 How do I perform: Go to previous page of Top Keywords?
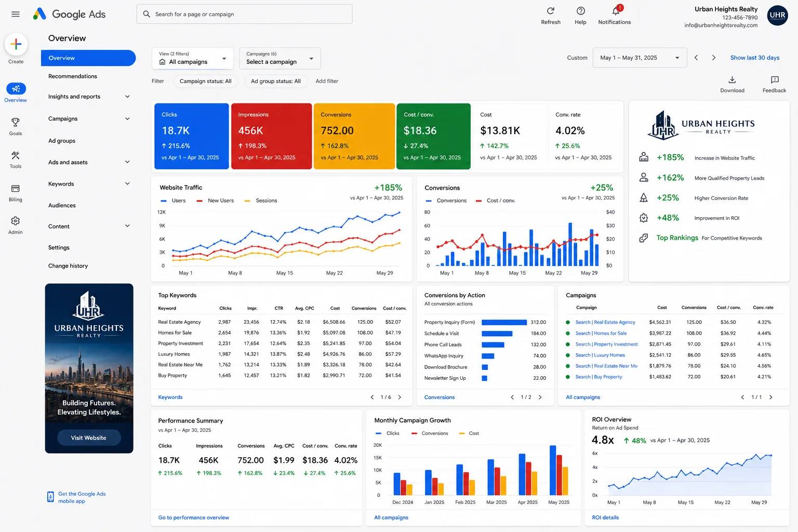click(x=372, y=397)
